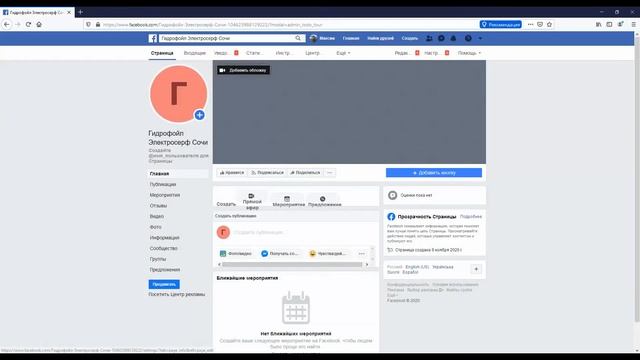Viewport: 640px width, 360px height.
Task: Click the plus button next to languages
Action: coord(476,269)
